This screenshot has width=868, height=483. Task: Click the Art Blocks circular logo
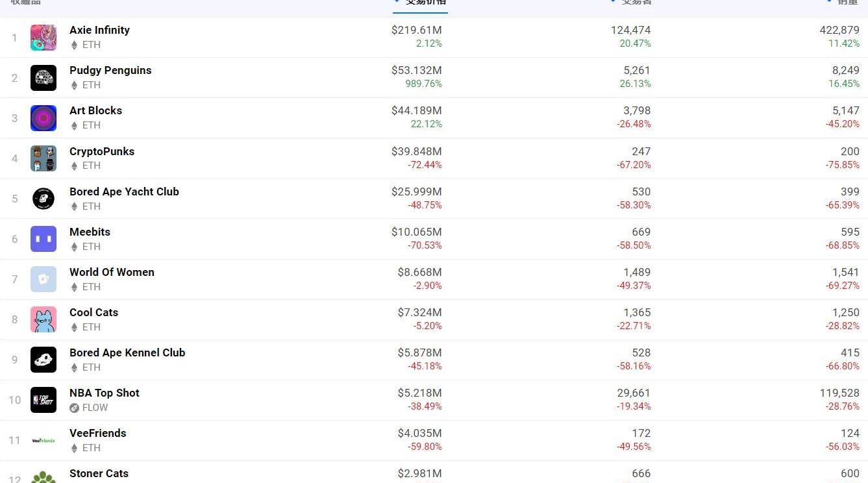click(43, 118)
